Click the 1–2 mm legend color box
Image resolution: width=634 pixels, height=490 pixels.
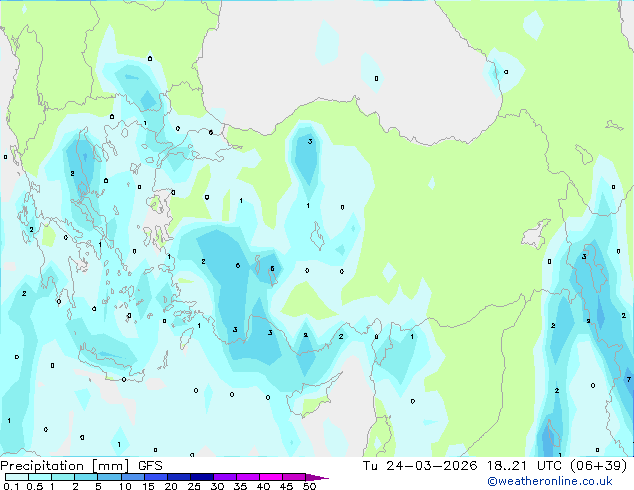click(x=63, y=477)
